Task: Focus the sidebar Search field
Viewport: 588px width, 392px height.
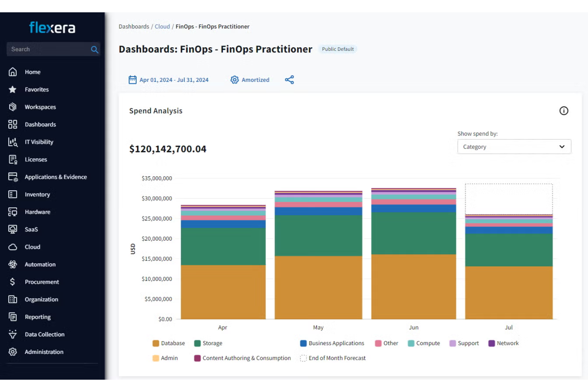Action: point(48,49)
